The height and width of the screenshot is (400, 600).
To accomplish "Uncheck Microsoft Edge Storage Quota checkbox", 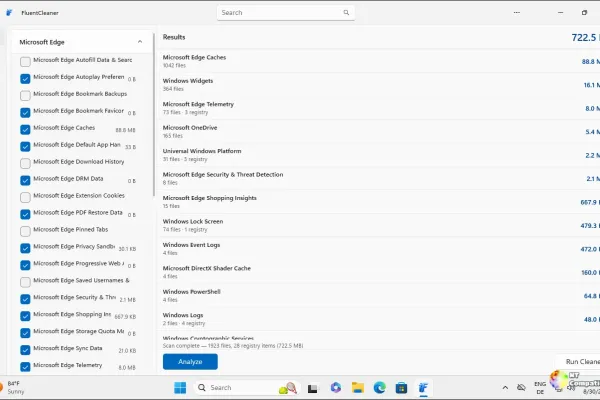I will 25,333.
